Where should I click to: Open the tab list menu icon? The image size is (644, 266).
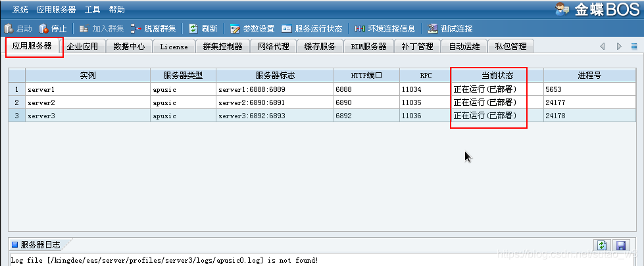coord(633,47)
